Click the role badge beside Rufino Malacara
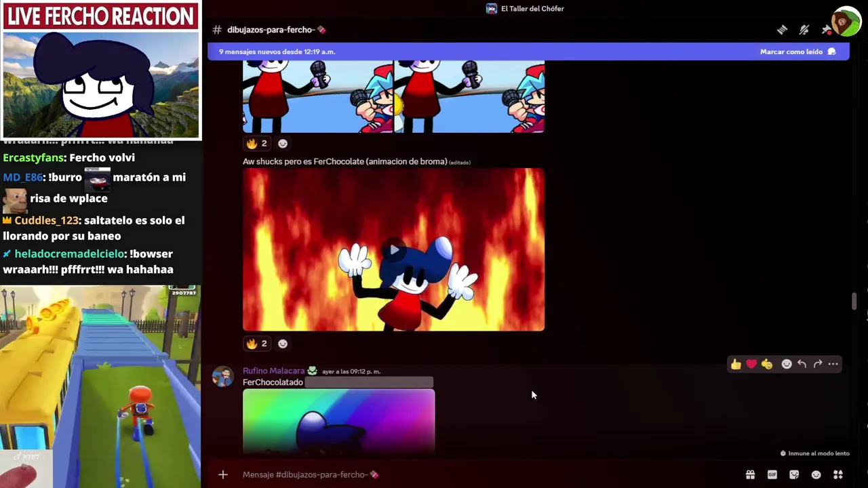The width and height of the screenshot is (868, 488). (x=312, y=371)
